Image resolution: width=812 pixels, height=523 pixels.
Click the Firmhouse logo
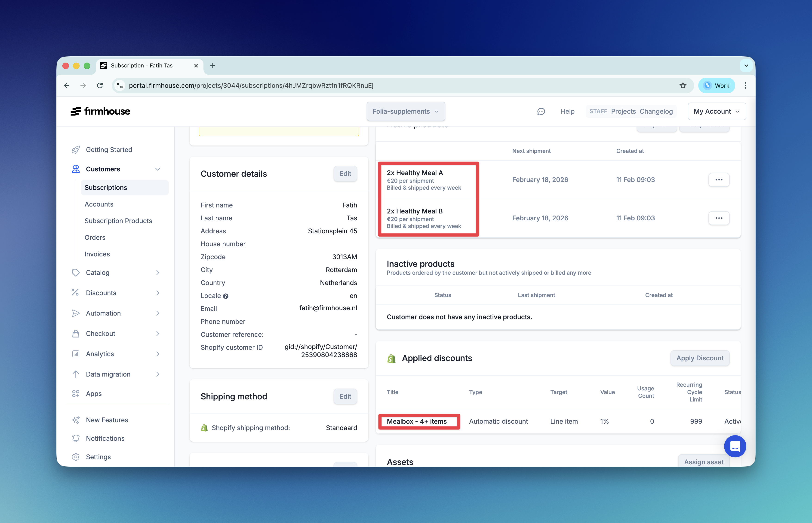tap(100, 111)
